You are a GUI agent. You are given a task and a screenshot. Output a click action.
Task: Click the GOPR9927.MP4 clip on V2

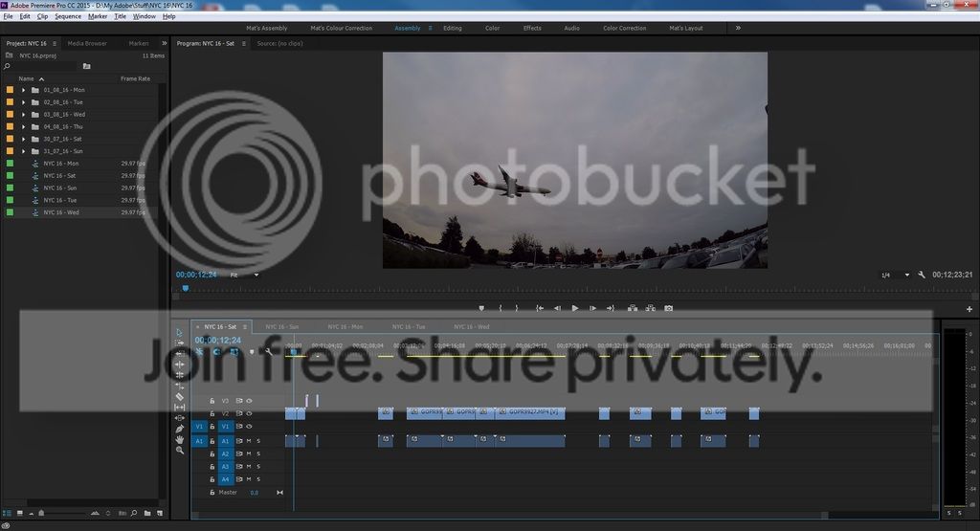coord(530,413)
